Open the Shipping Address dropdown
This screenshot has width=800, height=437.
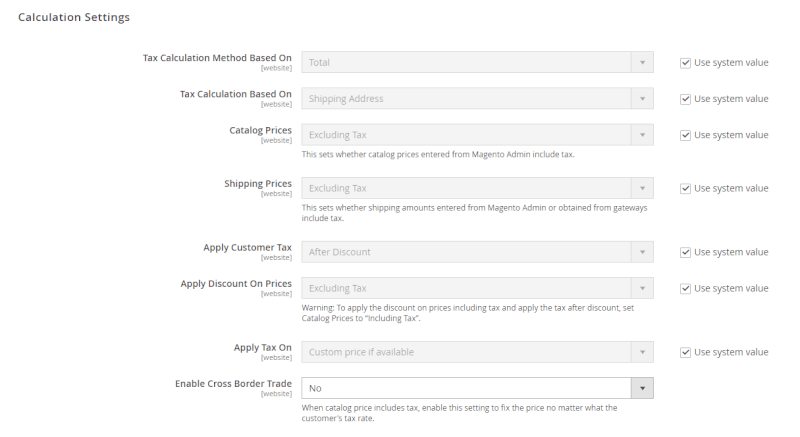(477, 98)
